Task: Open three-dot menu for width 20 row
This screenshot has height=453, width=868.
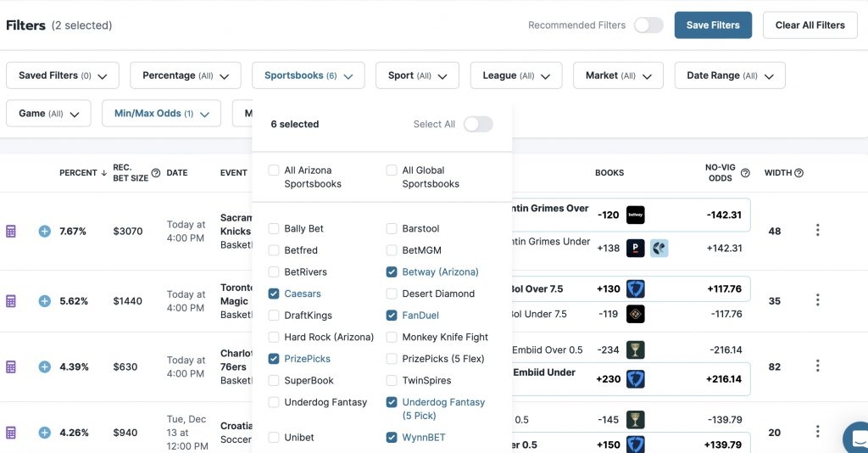Action: click(818, 432)
